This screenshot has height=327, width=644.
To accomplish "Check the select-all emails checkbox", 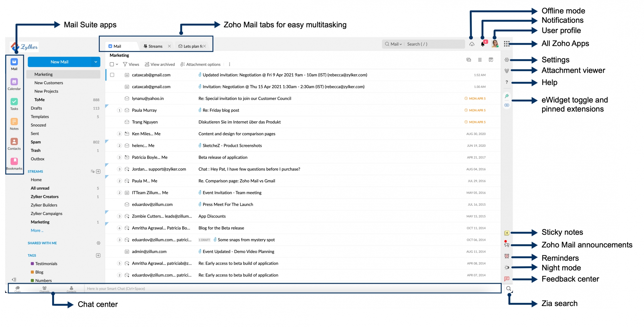I will (x=112, y=64).
